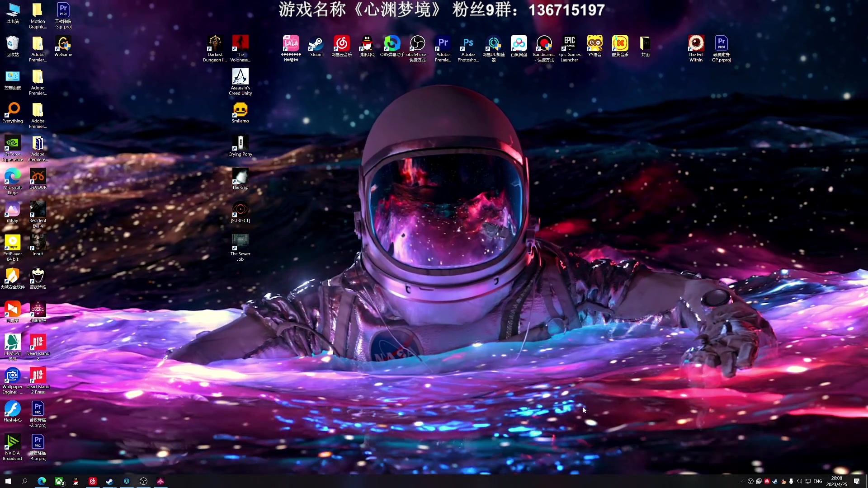Open the 网易云音乐 desktop shortcut

341,47
